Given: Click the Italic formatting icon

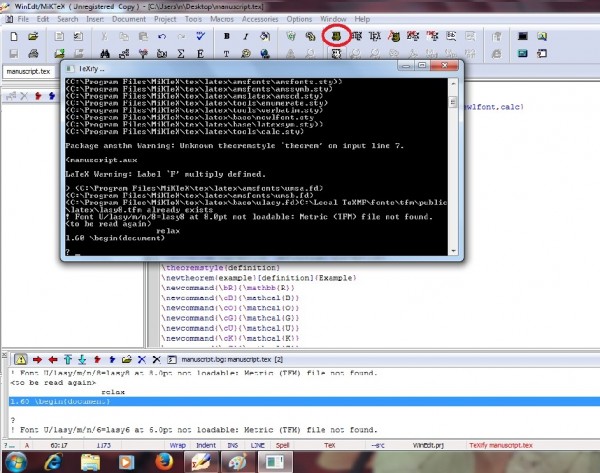Looking at the screenshot, I should (x=247, y=35).
